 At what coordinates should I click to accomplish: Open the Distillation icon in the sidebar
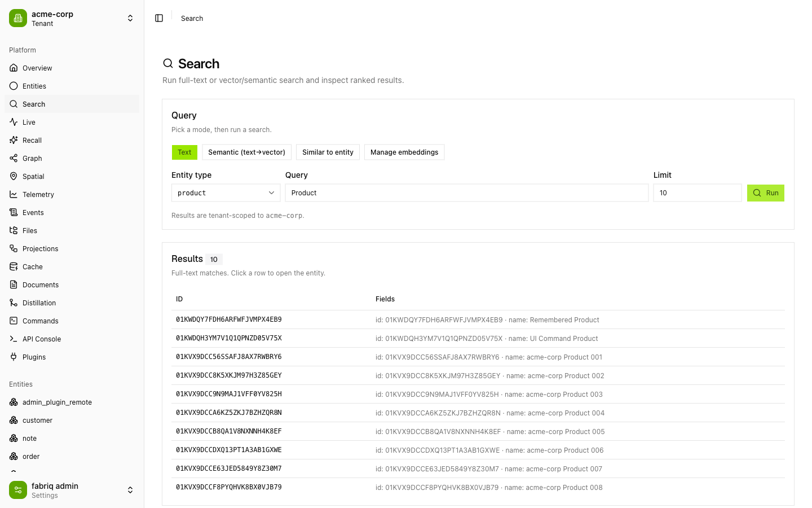(x=14, y=303)
